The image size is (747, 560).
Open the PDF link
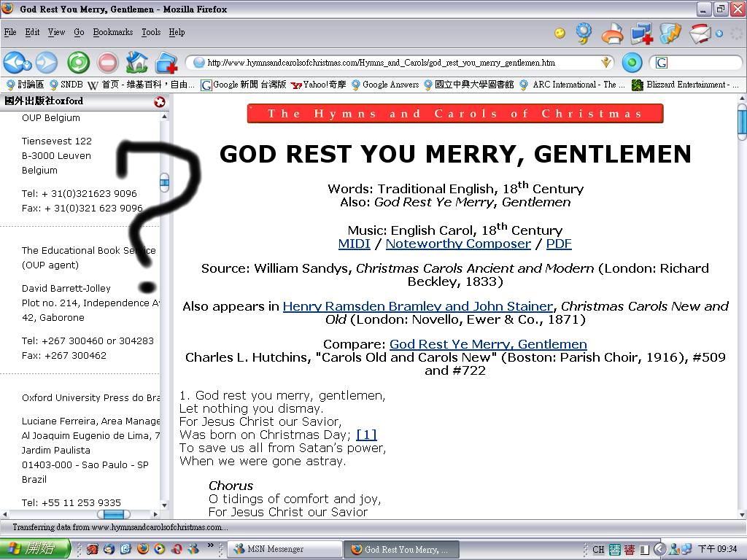pos(559,244)
